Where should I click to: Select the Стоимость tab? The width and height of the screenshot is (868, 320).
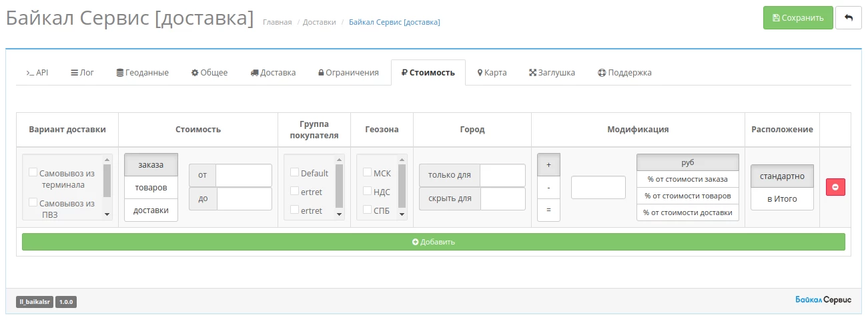[x=428, y=72]
